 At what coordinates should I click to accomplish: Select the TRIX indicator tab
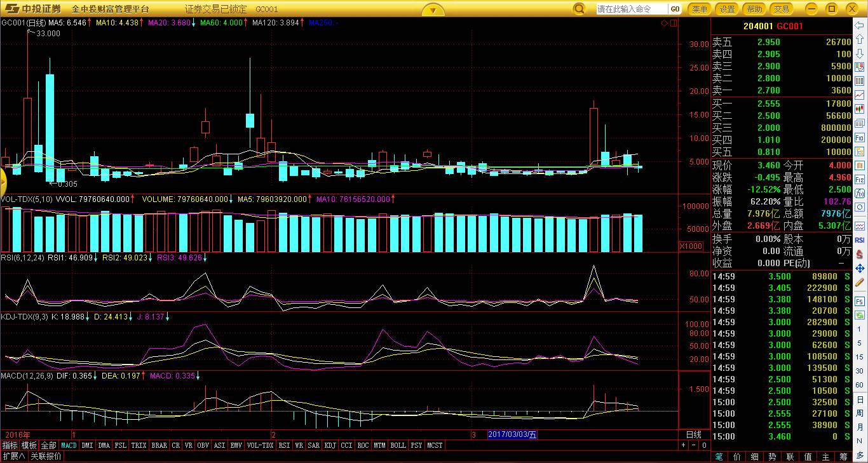[139, 445]
